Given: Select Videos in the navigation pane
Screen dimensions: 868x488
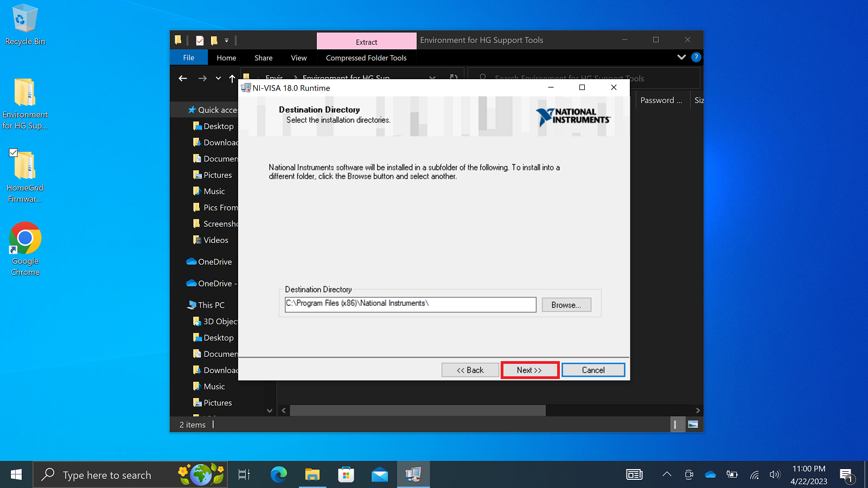Looking at the screenshot, I should point(210,240).
